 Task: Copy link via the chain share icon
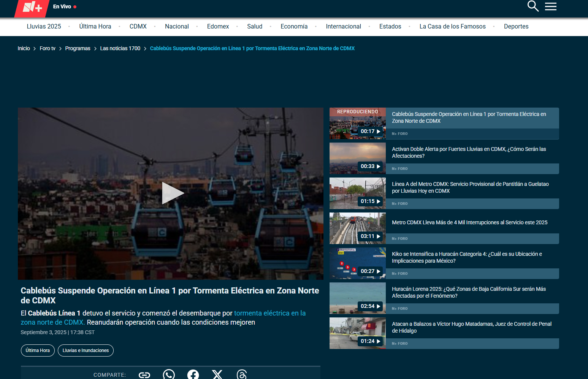click(144, 375)
